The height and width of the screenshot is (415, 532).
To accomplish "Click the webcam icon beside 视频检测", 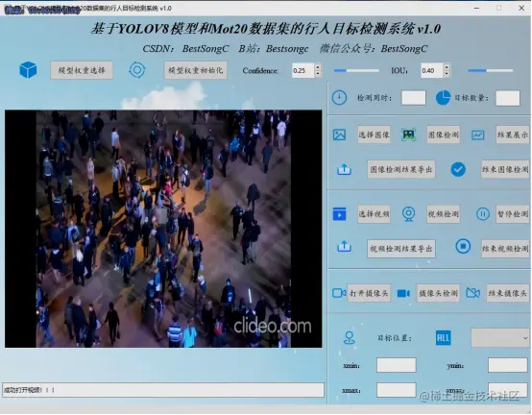I will click(408, 214).
